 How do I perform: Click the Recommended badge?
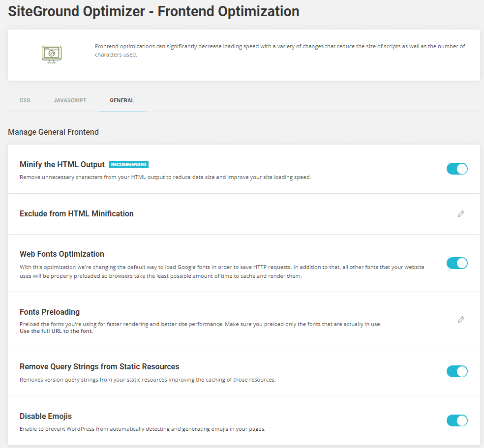128,165
